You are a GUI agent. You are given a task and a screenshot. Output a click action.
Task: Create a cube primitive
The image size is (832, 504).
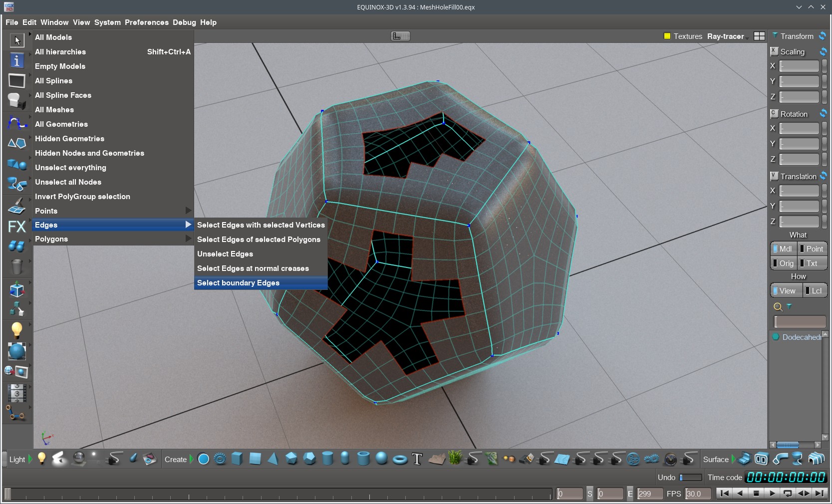[237, 459]
